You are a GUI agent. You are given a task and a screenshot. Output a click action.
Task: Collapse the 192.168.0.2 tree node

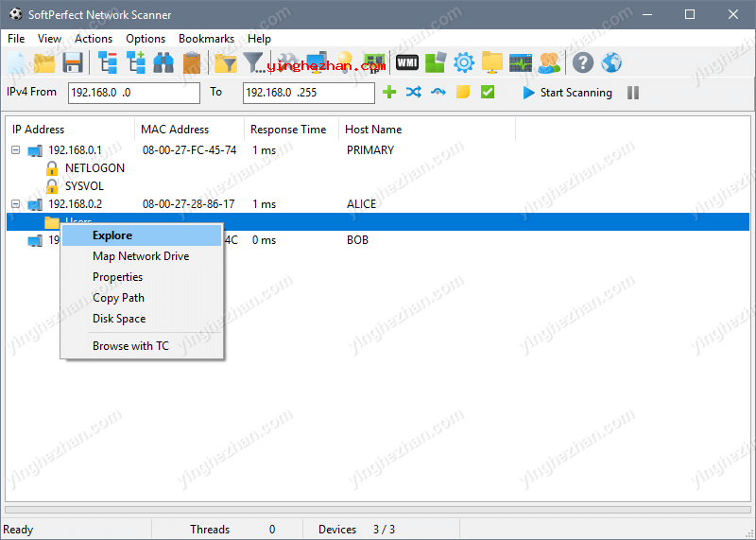[x=16, y=204]
